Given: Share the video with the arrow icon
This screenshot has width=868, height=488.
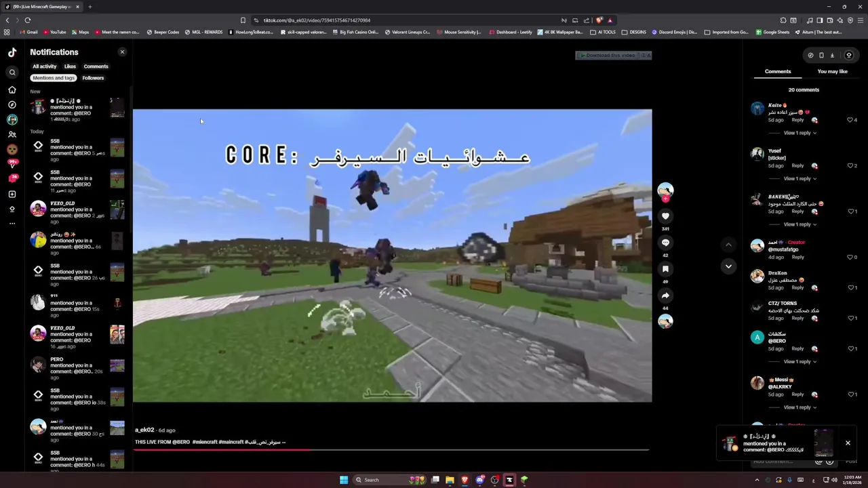Looking at the screenshot, I should click(x=665, y=296).
